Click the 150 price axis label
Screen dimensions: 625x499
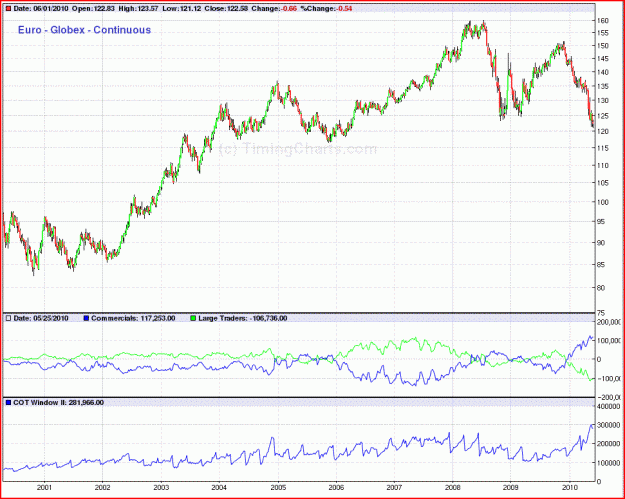(x=603, y=45)
